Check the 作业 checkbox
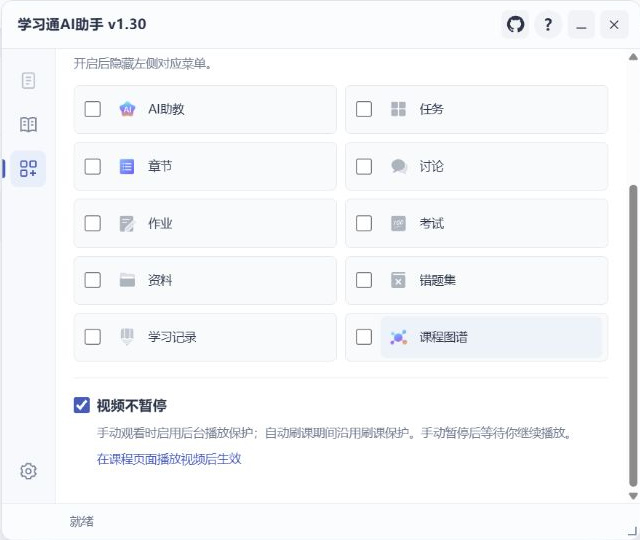This screenshot has width=640, height=540. pos(93,223)
